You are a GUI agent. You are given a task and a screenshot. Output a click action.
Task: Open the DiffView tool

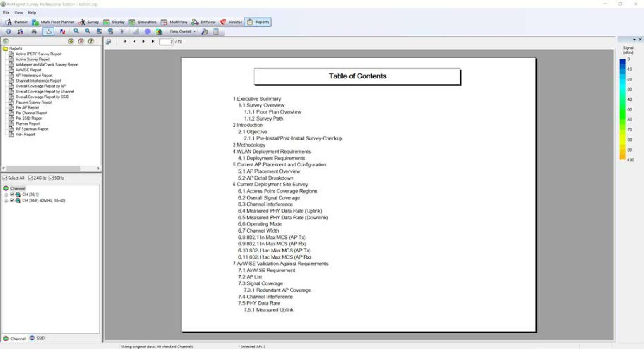point(203,22)
